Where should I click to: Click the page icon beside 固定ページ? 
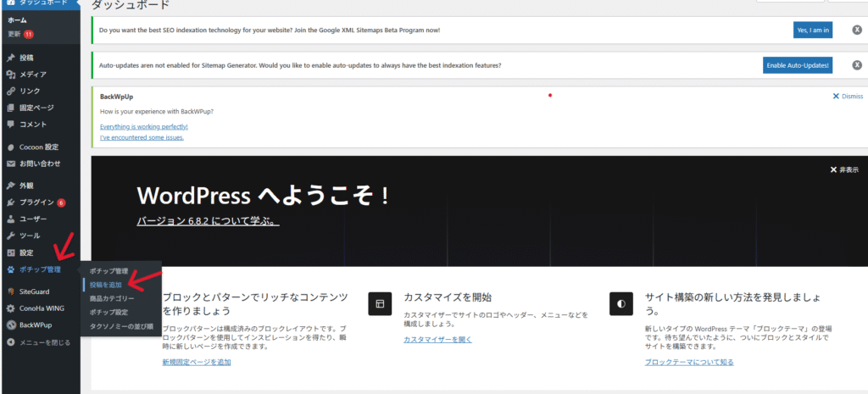[x=10, y=108]
